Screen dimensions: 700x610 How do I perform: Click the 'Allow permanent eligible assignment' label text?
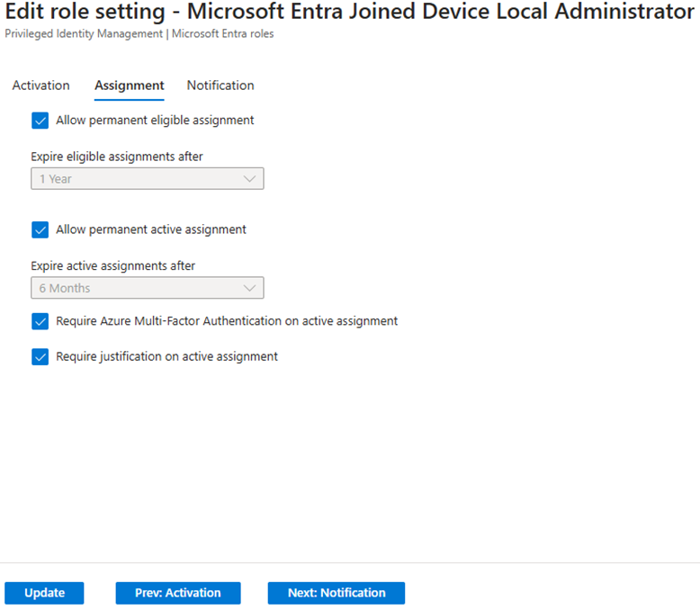pyautogui.click(x=155, y=121)
